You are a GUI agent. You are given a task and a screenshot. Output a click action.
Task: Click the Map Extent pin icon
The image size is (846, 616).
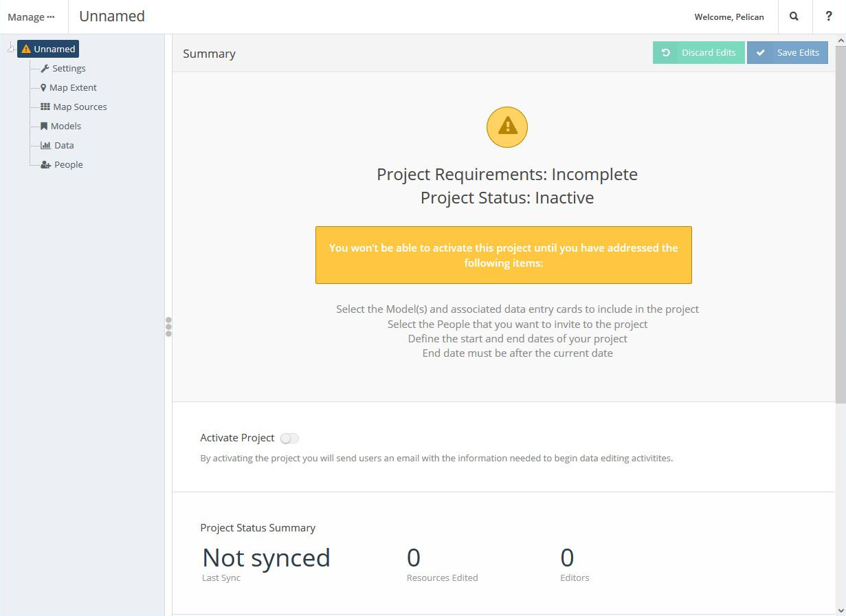pyautogui.click(x=43, y=87)
